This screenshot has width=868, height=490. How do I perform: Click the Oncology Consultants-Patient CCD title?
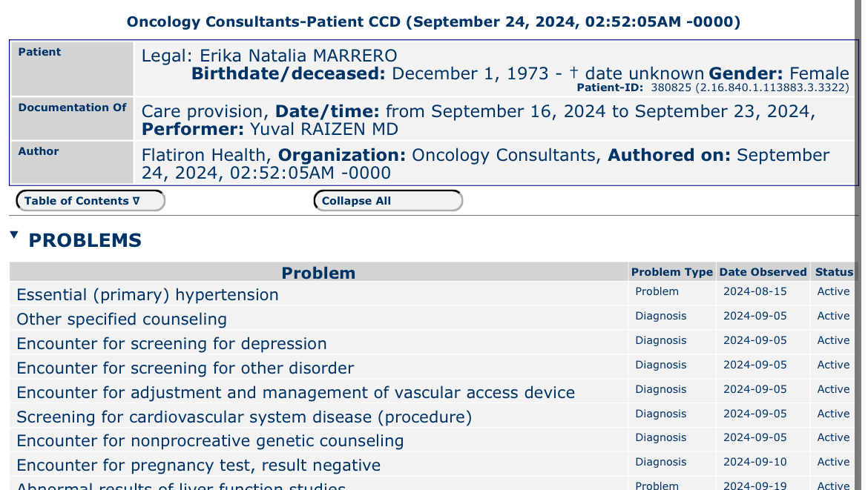433,21
